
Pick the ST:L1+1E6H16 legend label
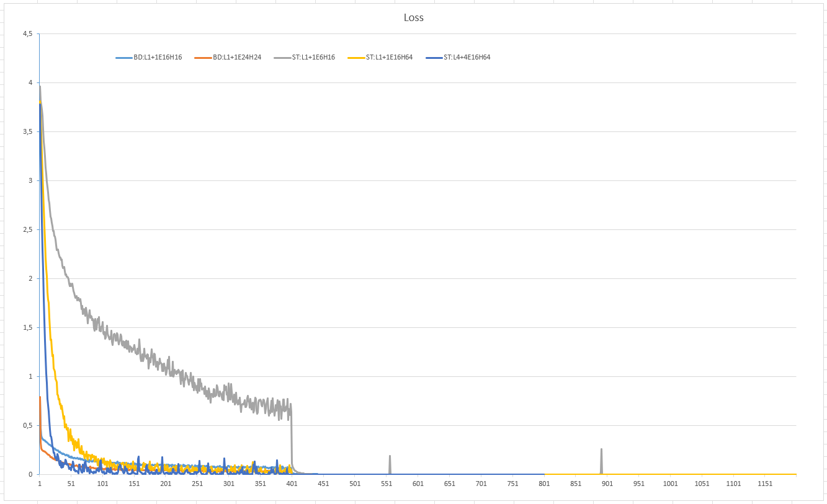(313, 58)
